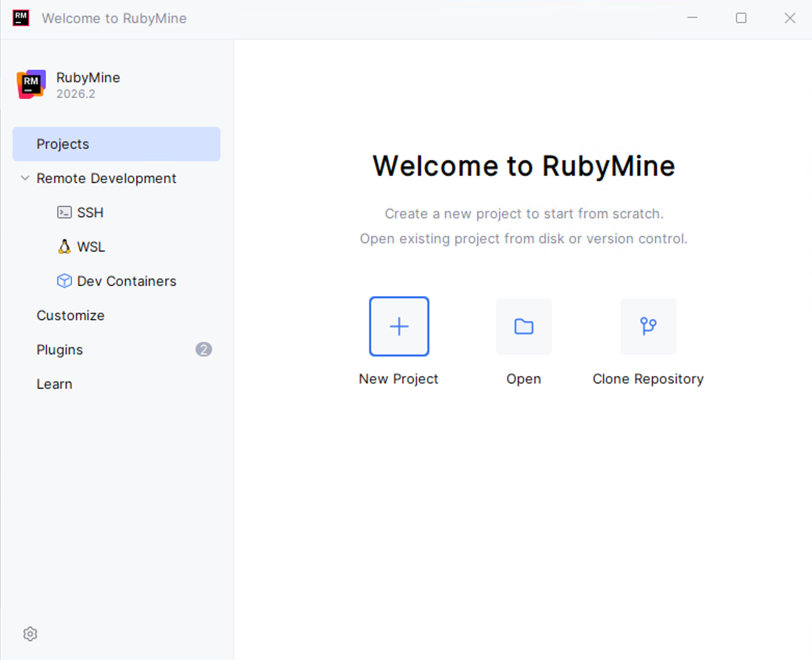Select the Dev Containers option

point(116,281)
